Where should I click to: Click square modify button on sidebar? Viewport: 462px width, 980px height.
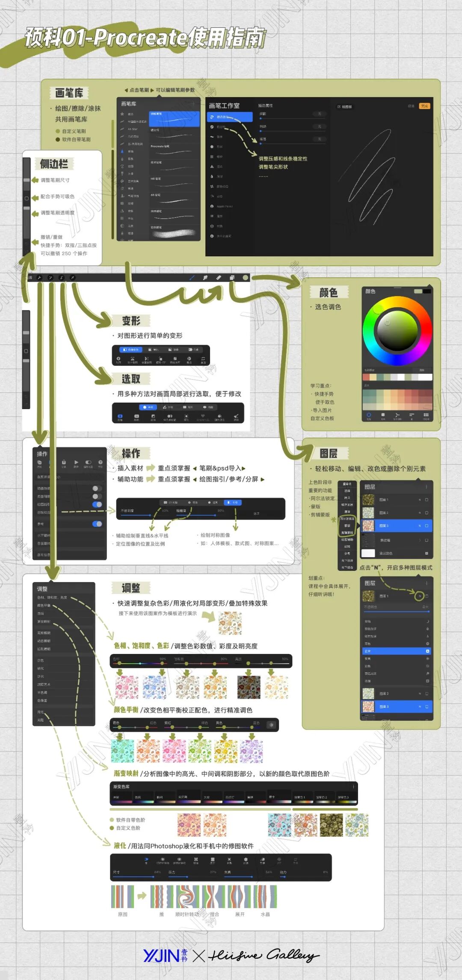click(x=26, y=198)
